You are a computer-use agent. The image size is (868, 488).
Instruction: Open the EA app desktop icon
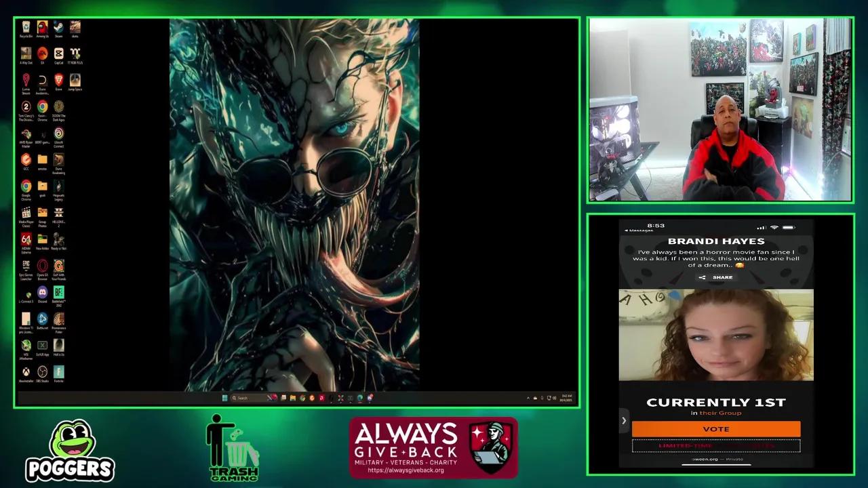[x=42, y=55]
